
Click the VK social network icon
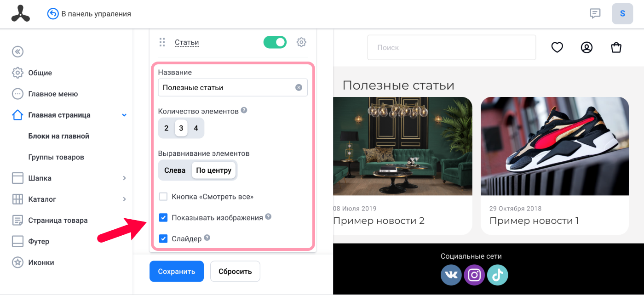(451, 275)
